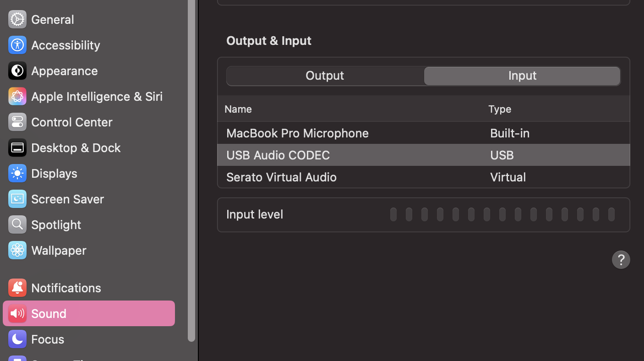
Task: Select the Appearance icon in sidebar
Action: tap(17, 71)
